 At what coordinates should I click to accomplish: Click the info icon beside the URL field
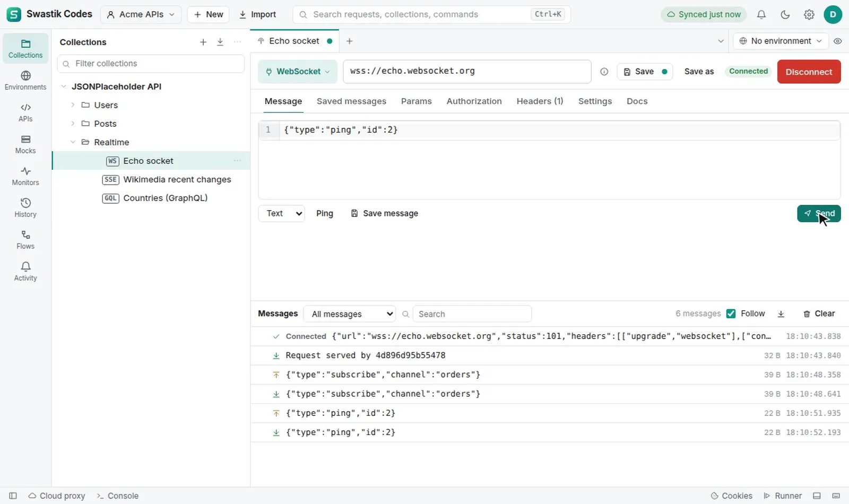[604, 72]
